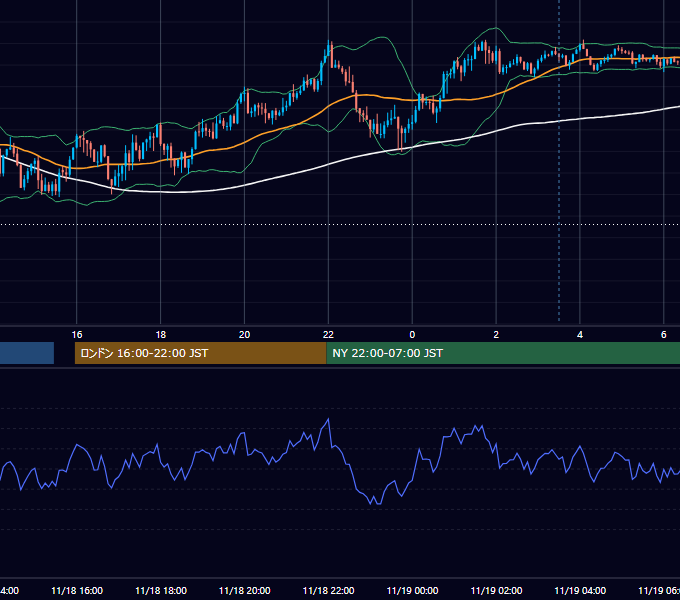Viewport: 680px width, 600px height.
Task: Click hour label "18" on the time axis
Action: [x=160, y=334]
